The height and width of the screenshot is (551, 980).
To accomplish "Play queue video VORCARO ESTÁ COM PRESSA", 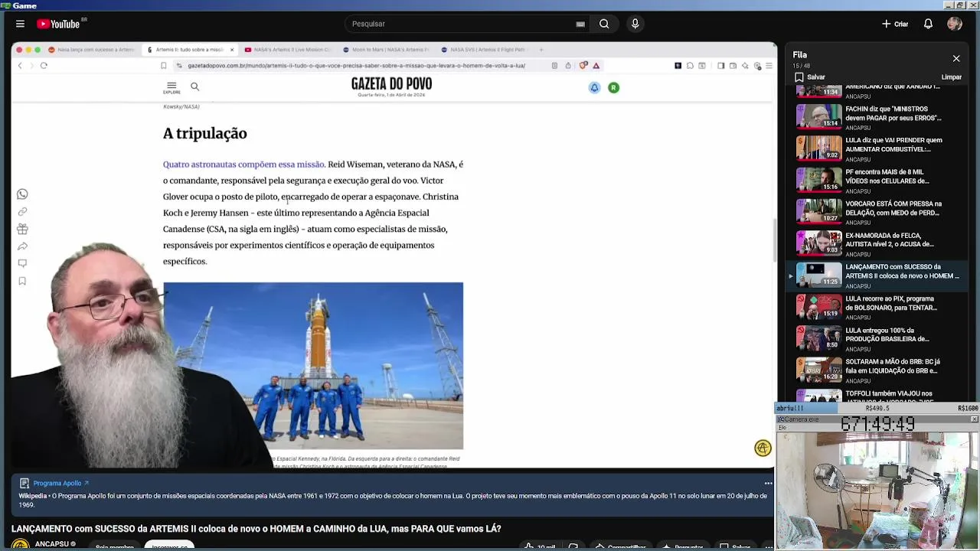I will click(878, 212).
